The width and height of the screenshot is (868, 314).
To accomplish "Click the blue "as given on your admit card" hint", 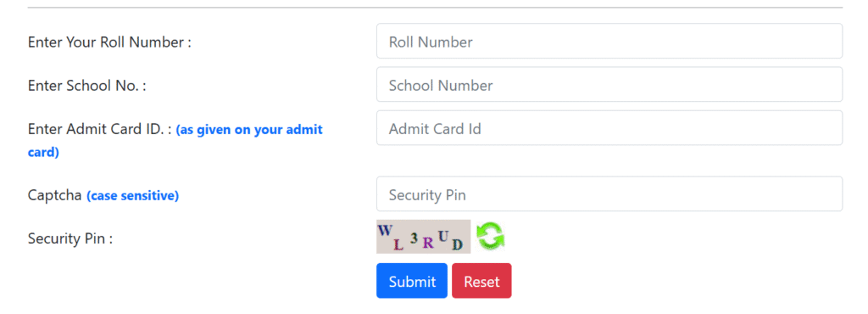I will point(175,141).
